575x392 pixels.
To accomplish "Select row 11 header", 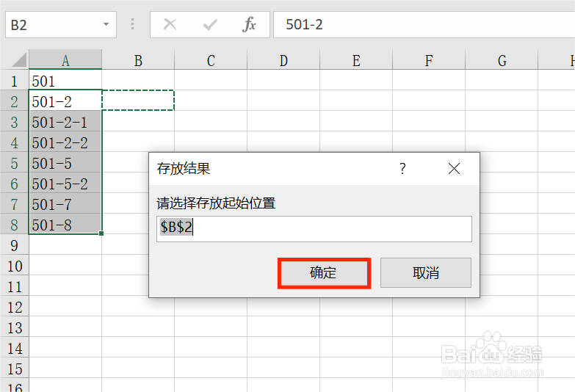I will 14,286.
